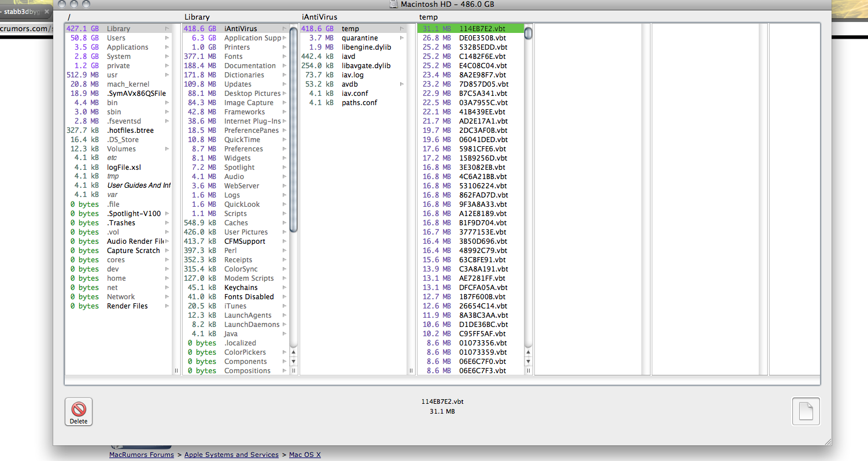Select the iav.log file
The height and width of the screenshot is (461, 868).
(353, 75)
